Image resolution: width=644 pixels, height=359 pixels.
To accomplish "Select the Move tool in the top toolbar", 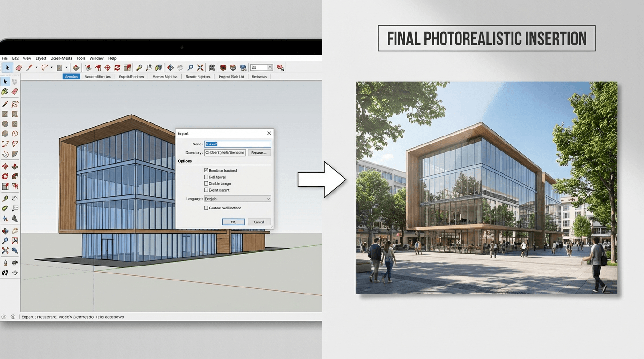I will (108, 67).
